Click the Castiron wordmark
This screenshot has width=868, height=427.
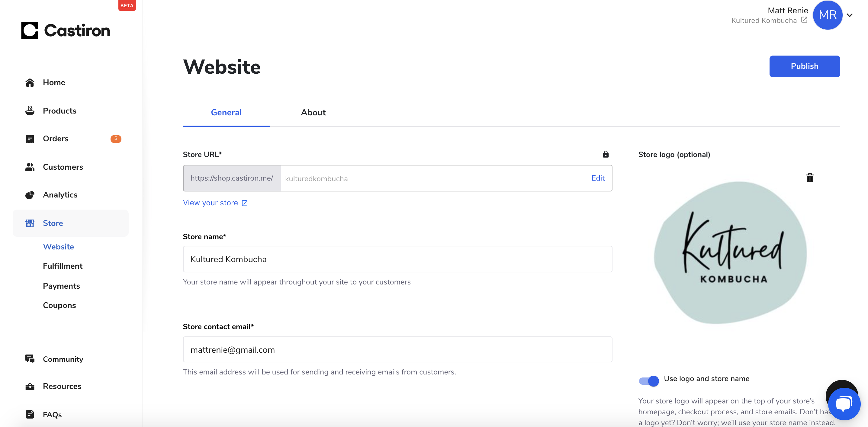tap(77, 30)
